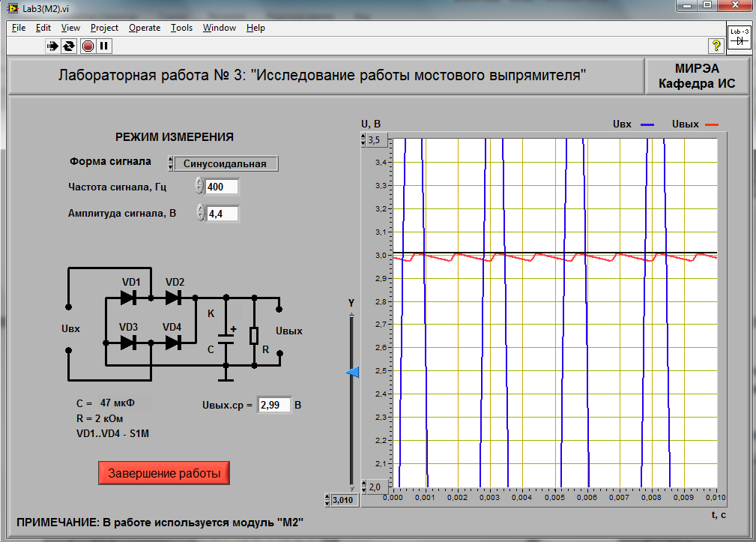This screenshot has width=756, height=542.
Task: Open the Edit menu
Action: click(43, 28)
